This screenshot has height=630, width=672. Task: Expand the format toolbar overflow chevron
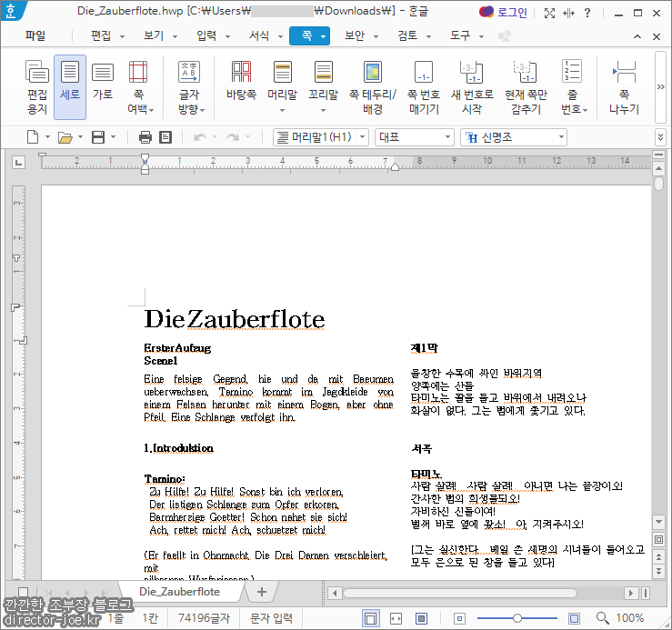pyautogui.click(x=660, y=137)
